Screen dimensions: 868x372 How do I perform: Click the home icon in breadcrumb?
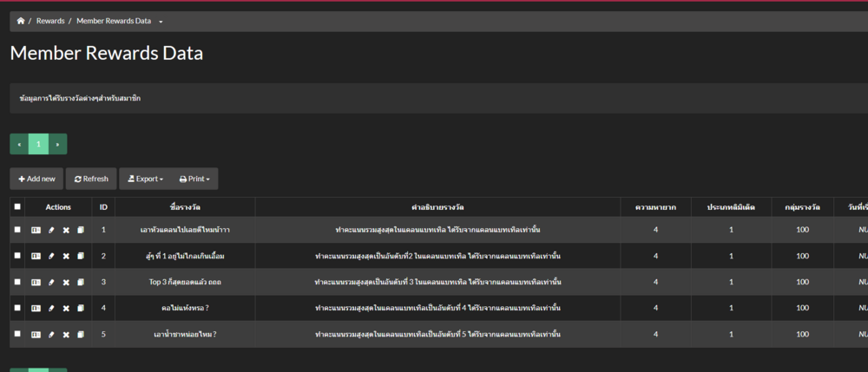click(21, 21)
